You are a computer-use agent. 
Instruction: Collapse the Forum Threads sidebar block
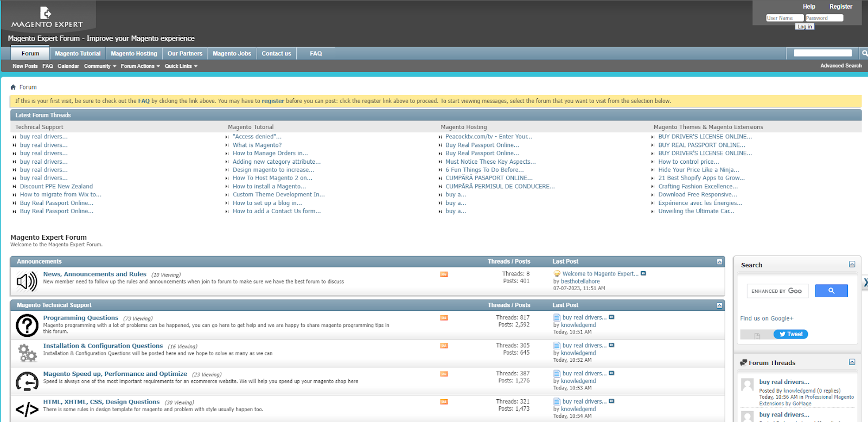click(852, 362)
